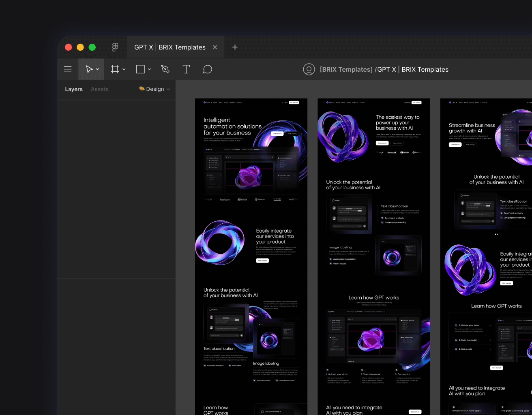The image size is (532, 415).
Task: Activate the Comment tool
Action: pyautogui.click(x=207, y=69)
